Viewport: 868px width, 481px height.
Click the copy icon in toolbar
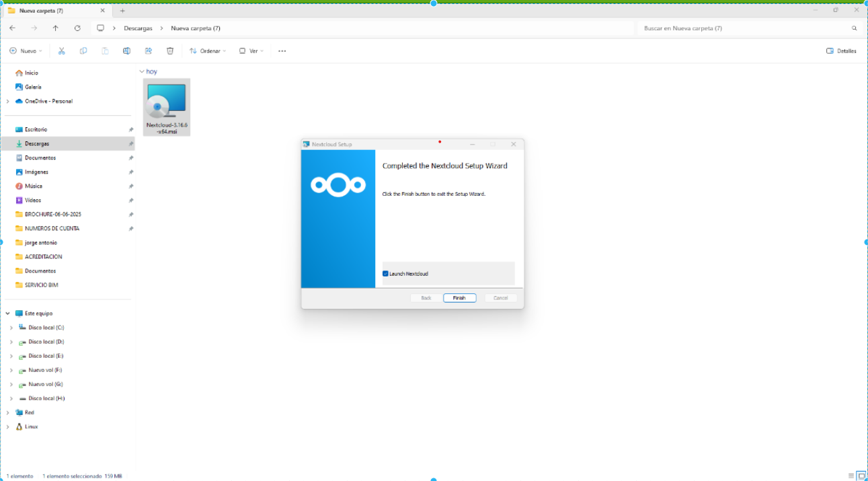coord(83,51)
